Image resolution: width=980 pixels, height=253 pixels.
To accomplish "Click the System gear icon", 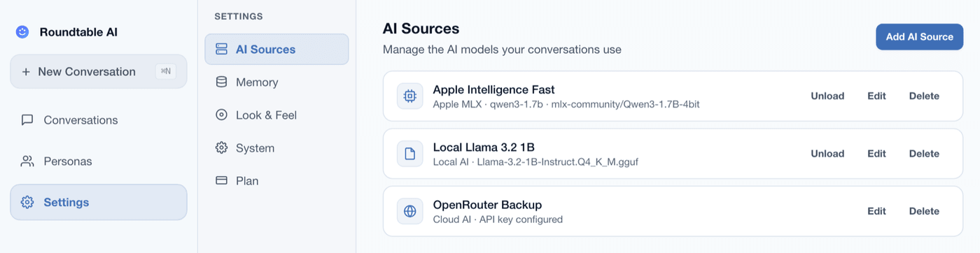I will (x=221, y=148).
